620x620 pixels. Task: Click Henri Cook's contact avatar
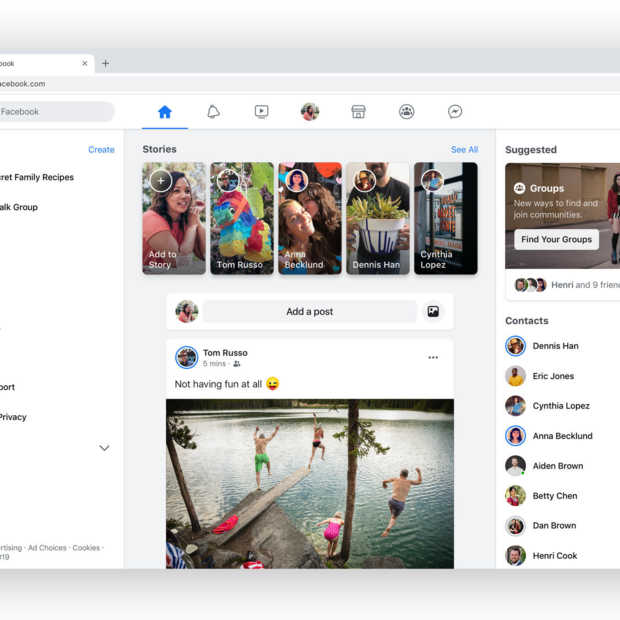tap(516, 556)
